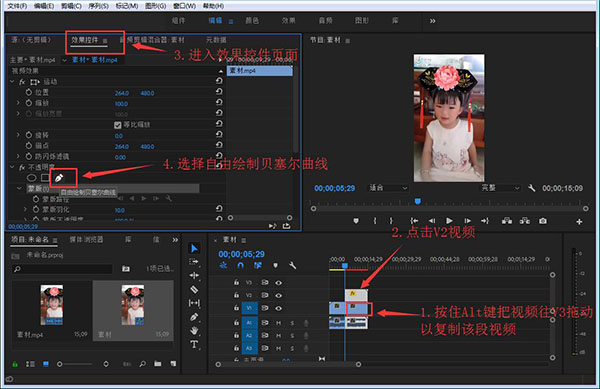Screen dimensions: 600x389
Task: Click Program monitor playhead marker
Action: point(418,201)
